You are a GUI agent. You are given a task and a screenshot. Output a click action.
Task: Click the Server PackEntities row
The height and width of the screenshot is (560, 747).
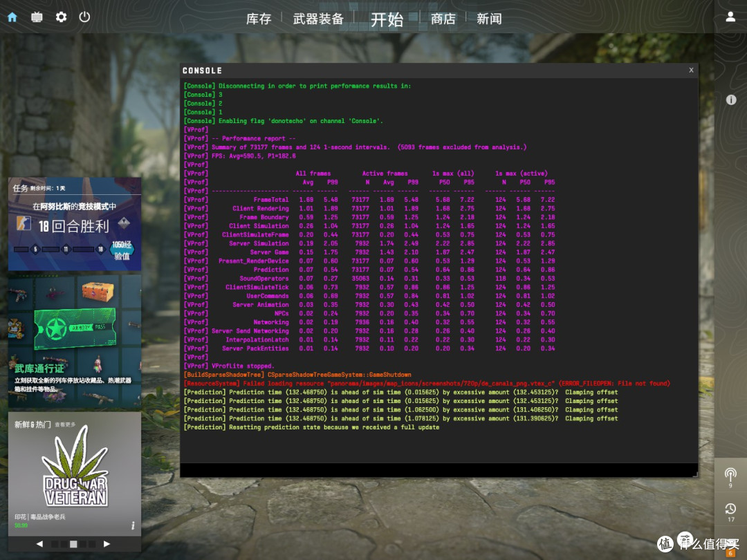click(369, 348)
